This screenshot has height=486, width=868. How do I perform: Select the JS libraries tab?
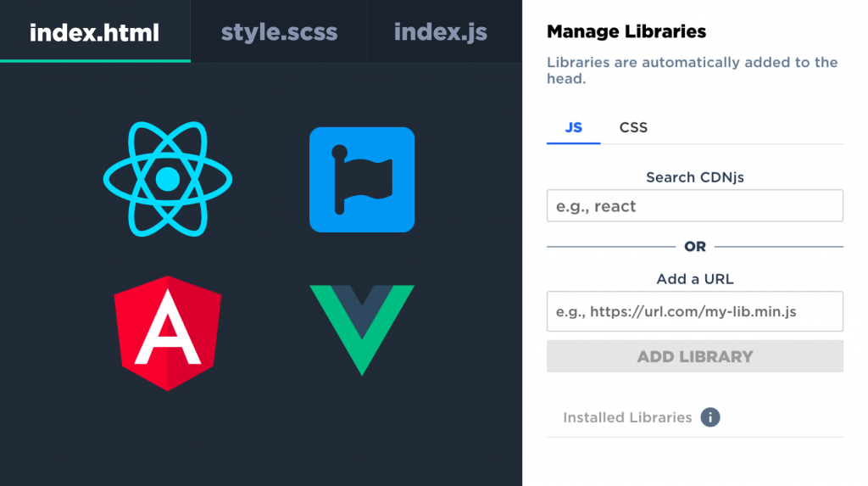(x=574, y=127)
